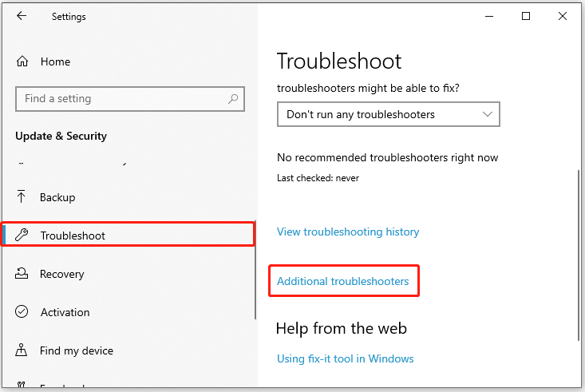Select Troubleshoot in the sidebar
The width and height of the screenshot is (585, 392).
point(129,235)
